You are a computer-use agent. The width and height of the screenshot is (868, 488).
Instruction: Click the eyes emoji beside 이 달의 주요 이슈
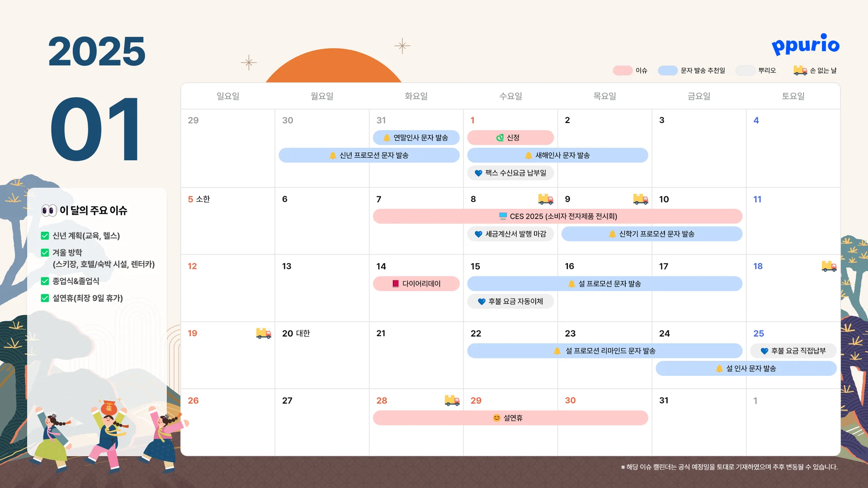49,211
